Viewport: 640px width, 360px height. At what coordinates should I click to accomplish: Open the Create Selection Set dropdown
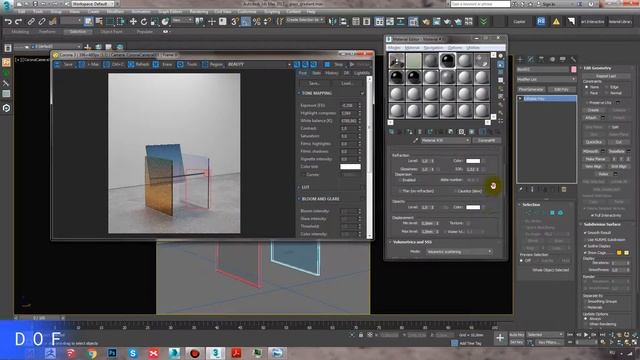tap(305, 20)
